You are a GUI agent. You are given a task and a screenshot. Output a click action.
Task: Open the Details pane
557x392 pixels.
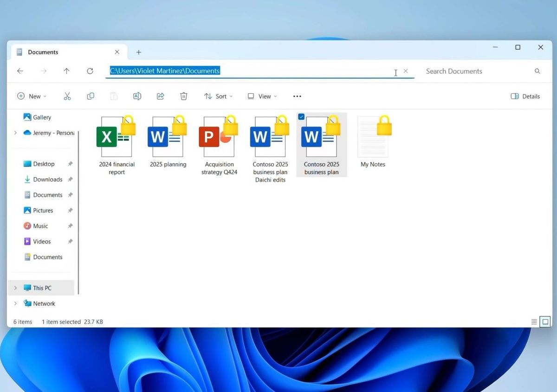click(525, 96)
